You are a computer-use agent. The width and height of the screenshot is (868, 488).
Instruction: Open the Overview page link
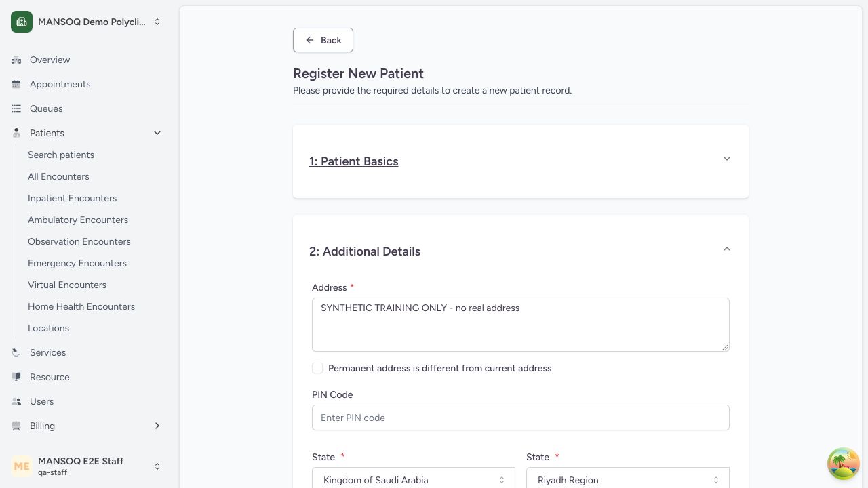coord(50,60)
